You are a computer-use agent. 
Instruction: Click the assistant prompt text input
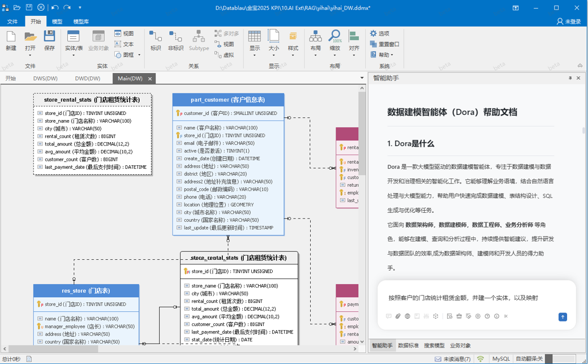click(x=477, y=298)
